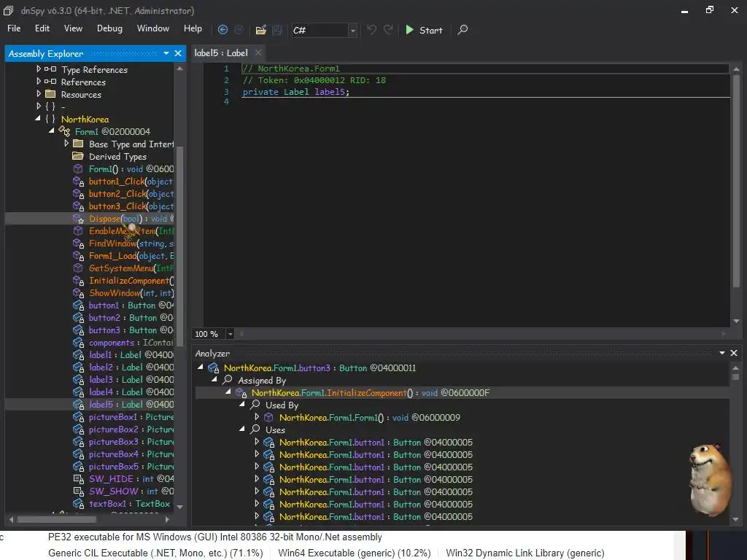747x560 pixels.
Task: Close the Assembly Explorer panel
Action: [x=178, y=53]
